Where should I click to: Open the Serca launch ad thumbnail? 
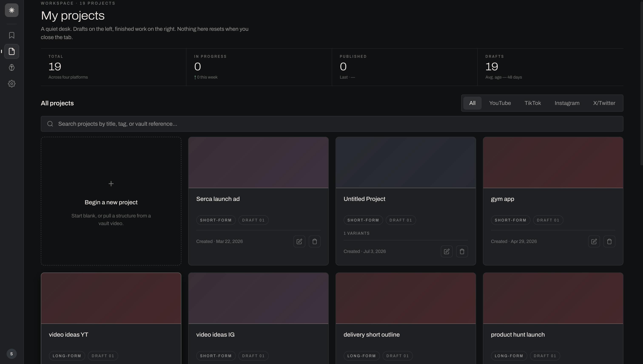258,162
